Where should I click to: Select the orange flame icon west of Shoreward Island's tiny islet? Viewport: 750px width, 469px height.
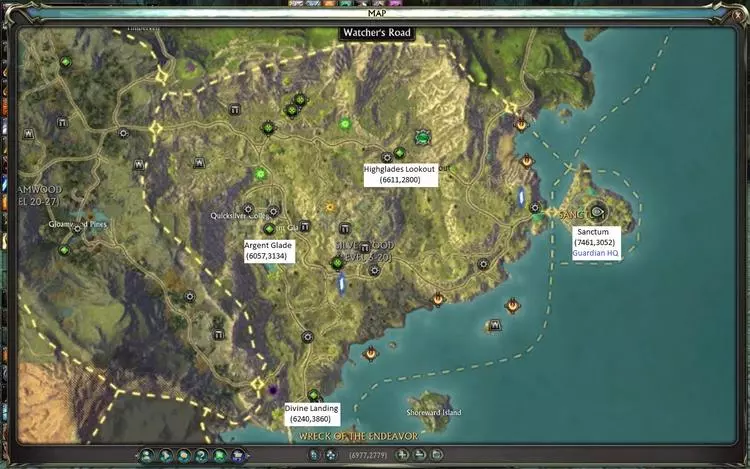371,354
